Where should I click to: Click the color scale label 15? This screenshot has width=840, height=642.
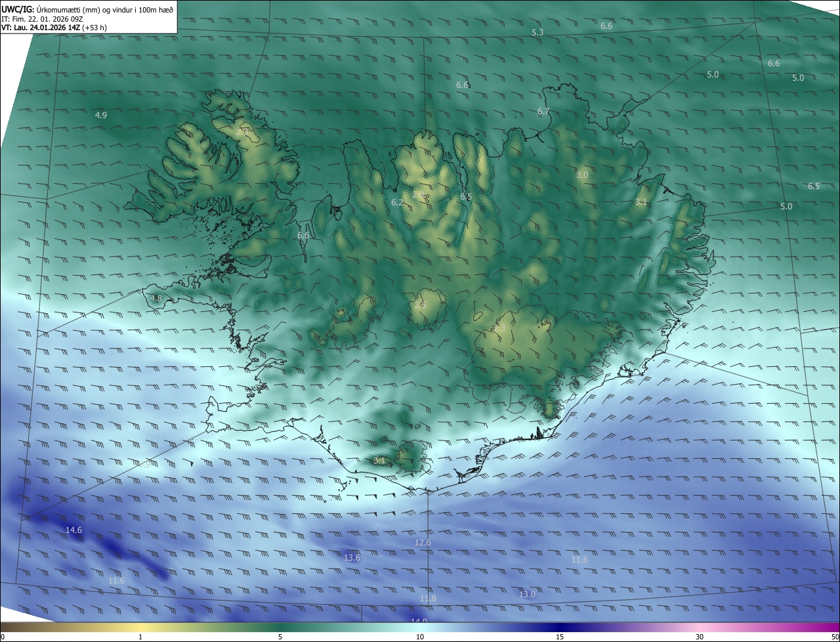560,637
